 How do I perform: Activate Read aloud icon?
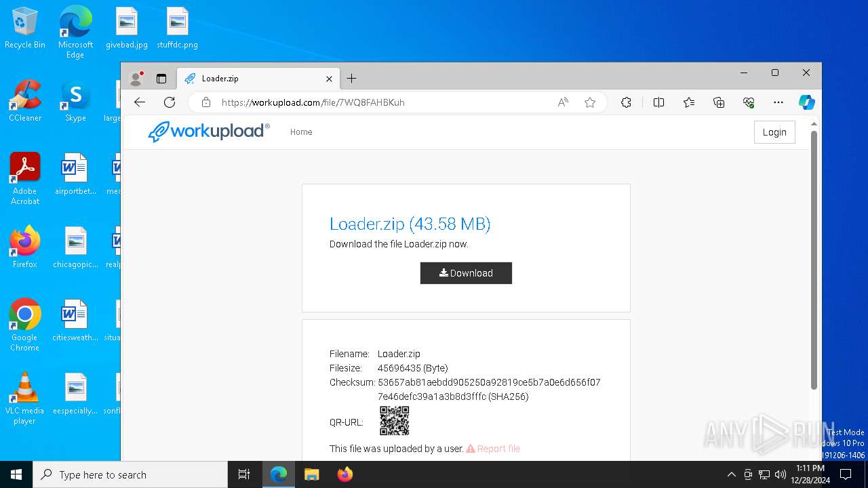pos(563,102)
